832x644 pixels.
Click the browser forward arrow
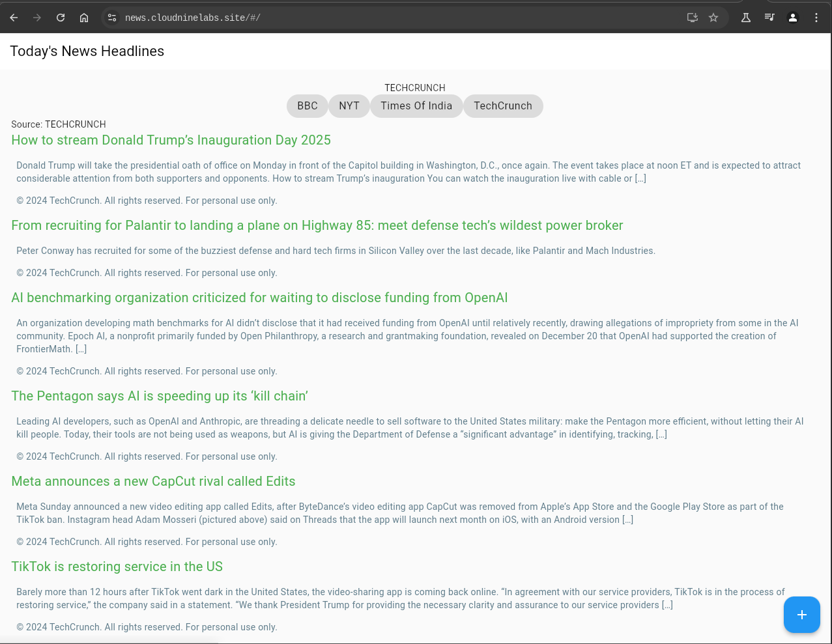tap(37, 18)
